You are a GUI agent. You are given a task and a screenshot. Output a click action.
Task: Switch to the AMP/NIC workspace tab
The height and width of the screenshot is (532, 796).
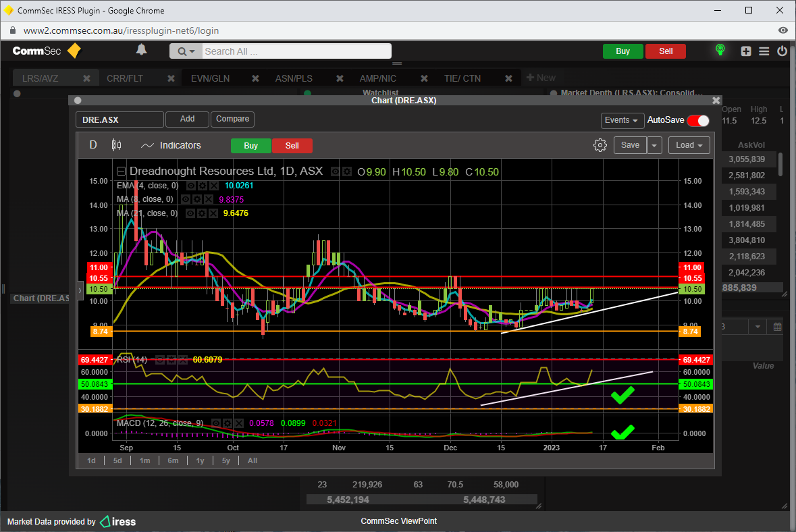[x=378, y=79]
